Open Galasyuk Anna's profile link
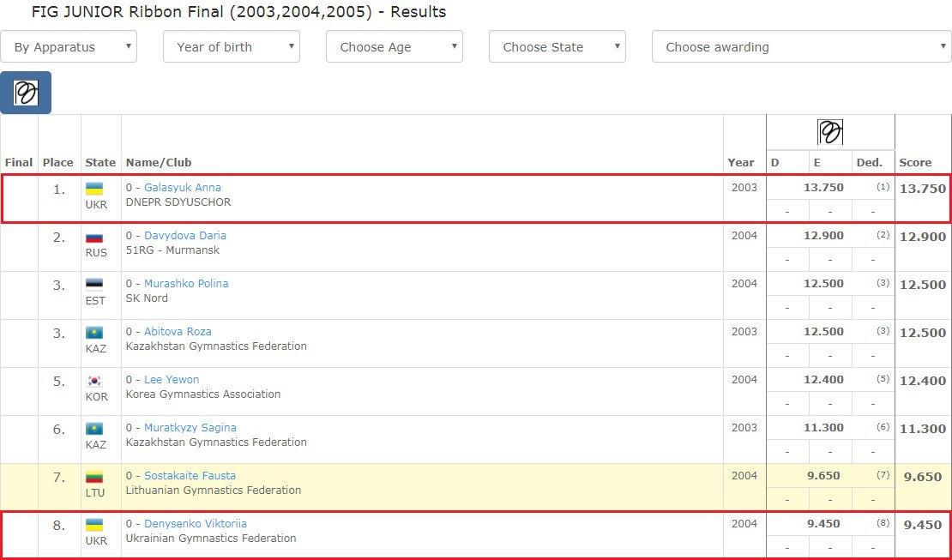The image size is (952, 560). pyautogui.click(x=182, y=188)
